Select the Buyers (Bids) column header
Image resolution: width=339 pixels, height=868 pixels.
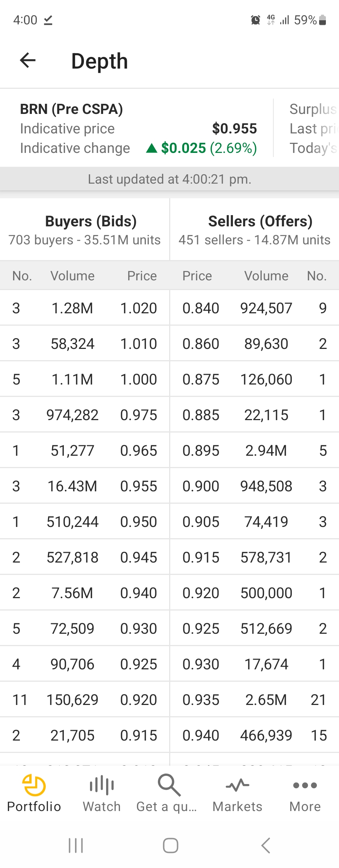[x=91, y=221]
